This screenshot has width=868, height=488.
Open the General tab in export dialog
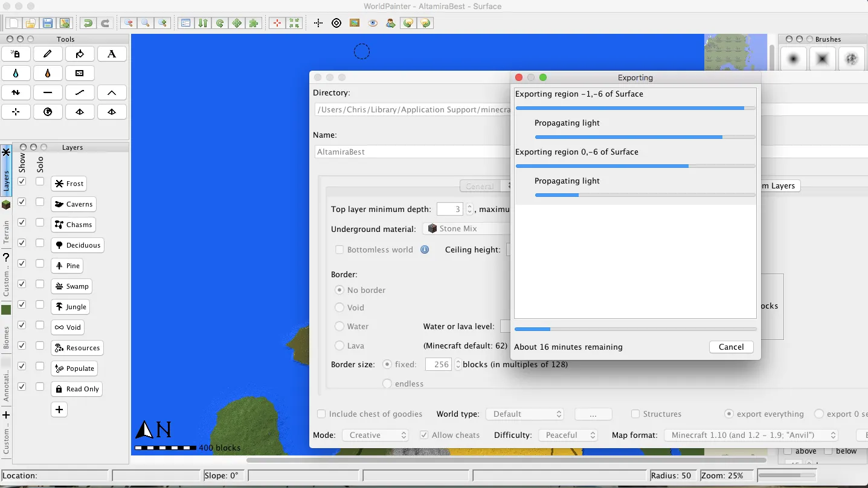click(480, 186)
